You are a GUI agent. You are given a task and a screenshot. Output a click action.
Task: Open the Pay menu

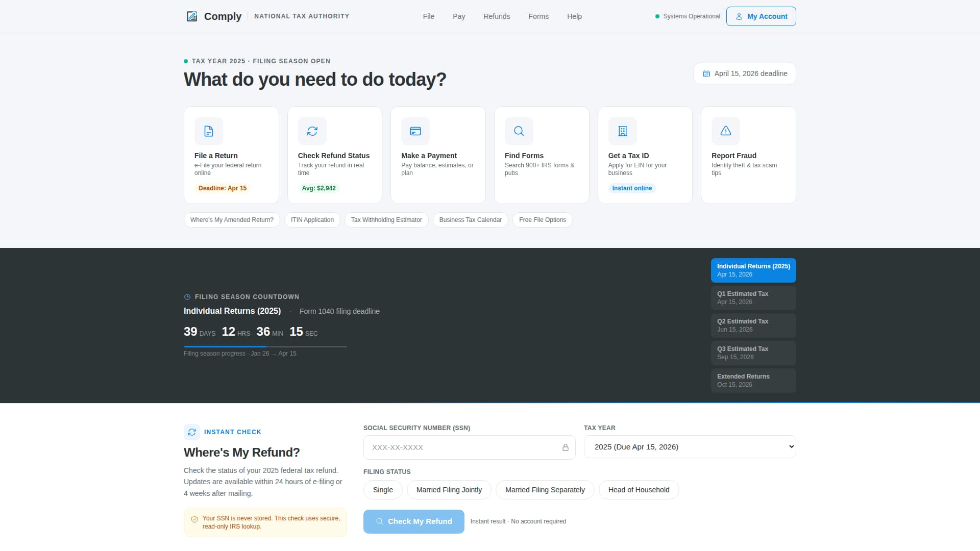[x=459, y=16]
